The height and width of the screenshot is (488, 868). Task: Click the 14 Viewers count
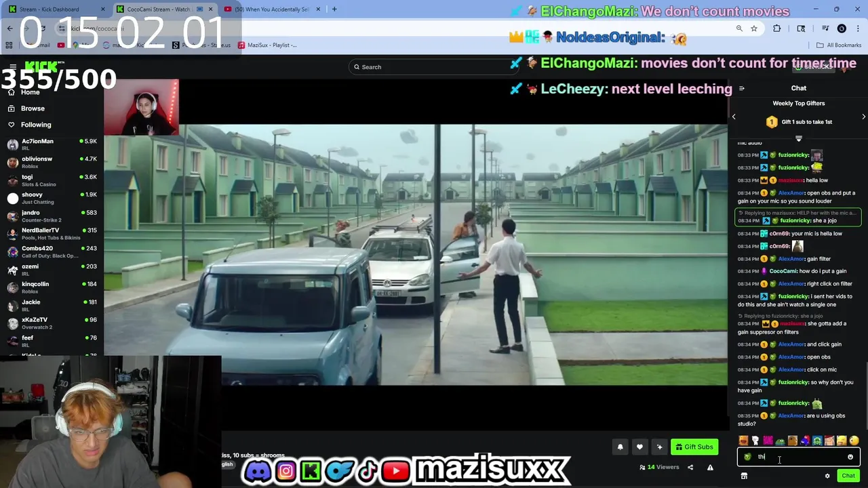(659, 467)
